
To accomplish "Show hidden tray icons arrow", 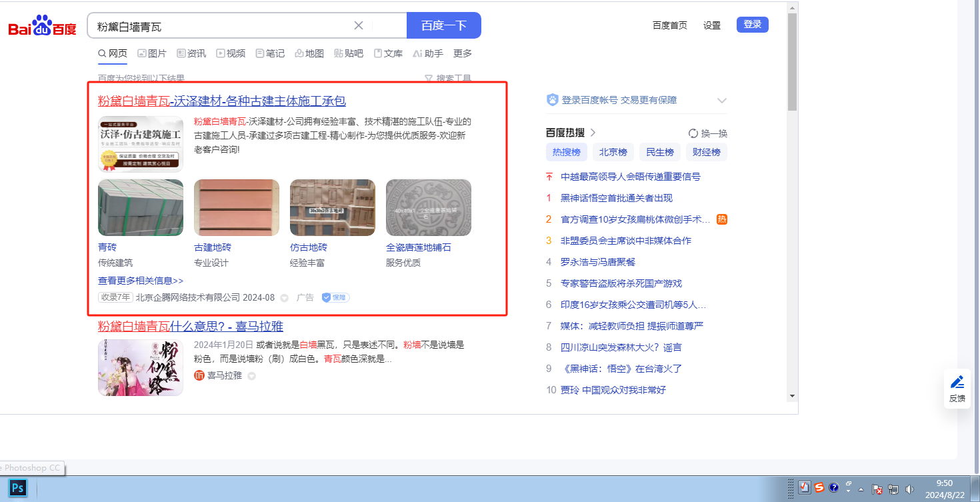I will click(x=861, y=489).
